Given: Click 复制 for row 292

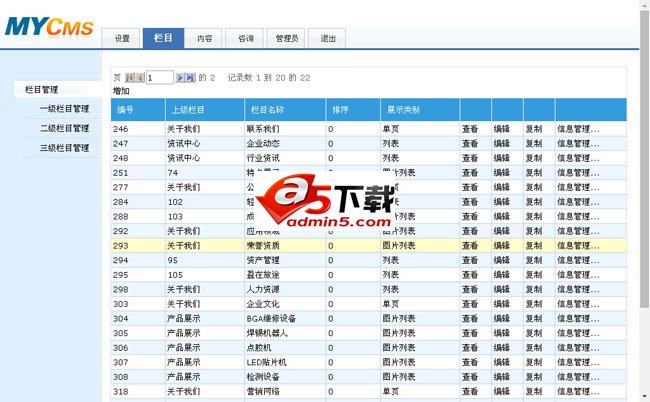Looking at the screenshot, I should tap(534, 231).
